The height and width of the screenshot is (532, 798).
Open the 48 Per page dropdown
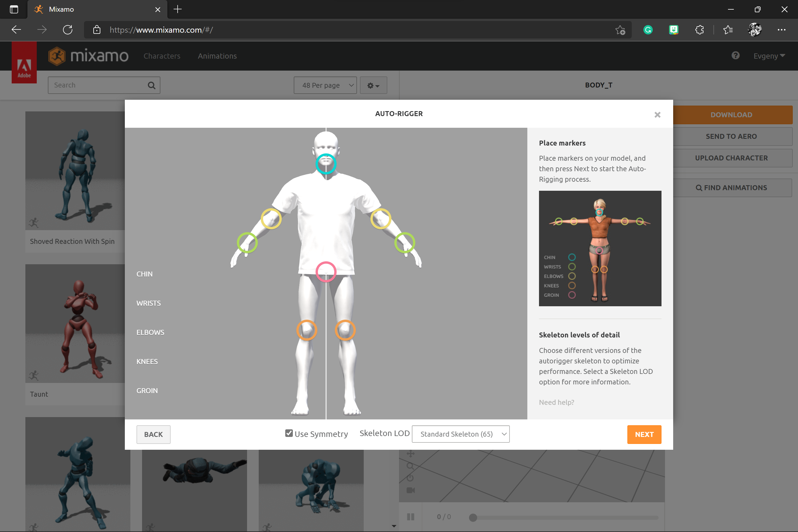(x=324, y=84)
